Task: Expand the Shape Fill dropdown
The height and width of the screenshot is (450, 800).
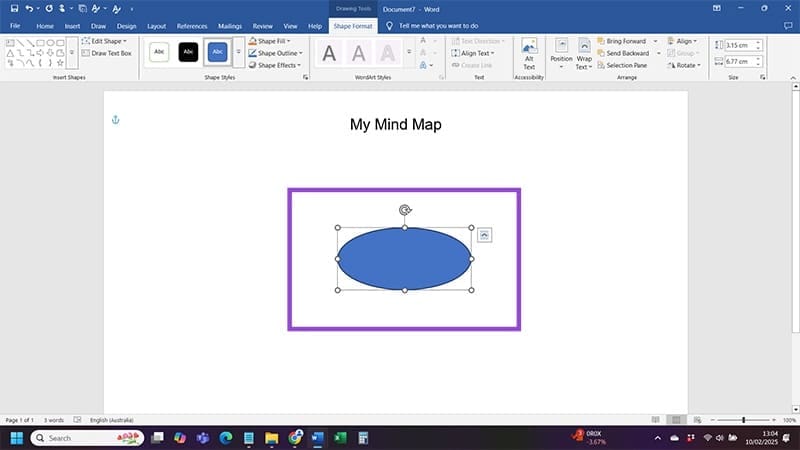Action: pyautogui.click(x=271, y=41)
